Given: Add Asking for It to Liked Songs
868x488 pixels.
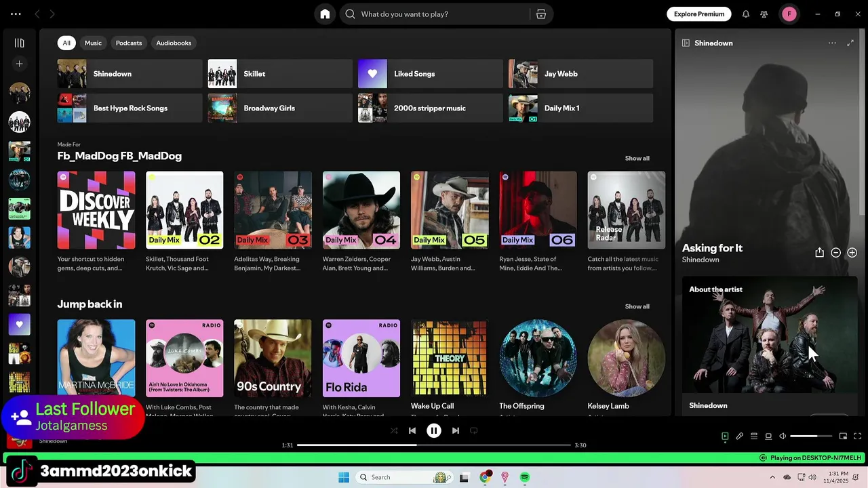Looking at the screenshot, I should (x=852, y=253).
